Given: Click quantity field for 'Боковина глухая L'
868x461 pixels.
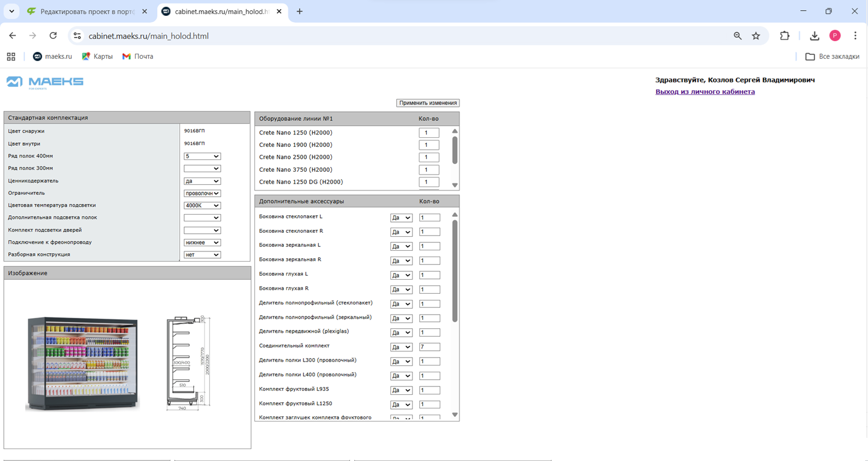Looking at the screenshot, I should point(429,275).
